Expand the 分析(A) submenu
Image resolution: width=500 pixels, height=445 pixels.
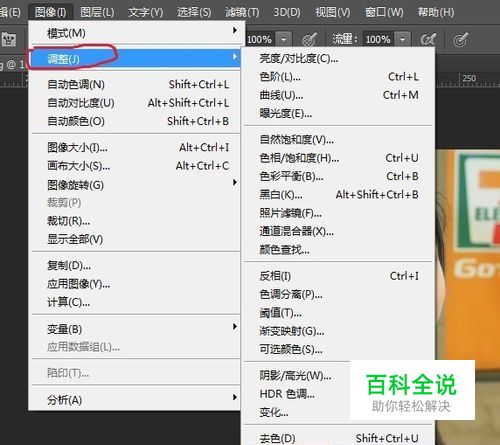136,399
